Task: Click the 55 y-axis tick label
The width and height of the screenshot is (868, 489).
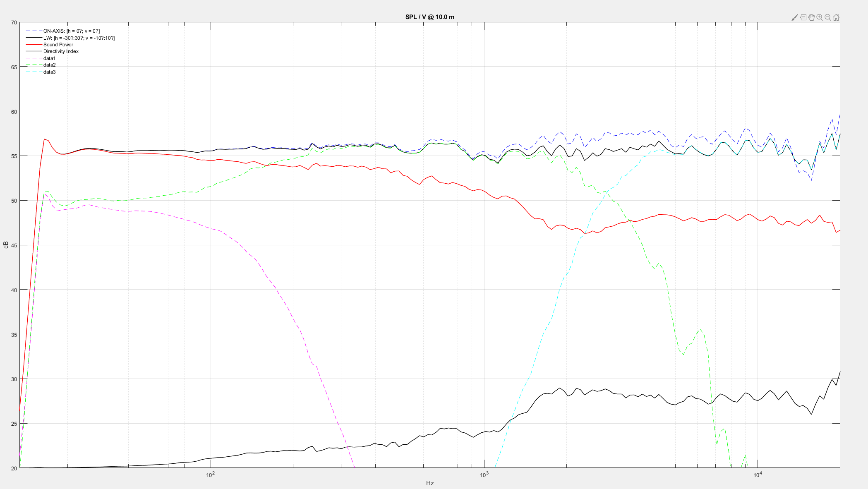Action: pyautogui.click(x=14, y=156)
